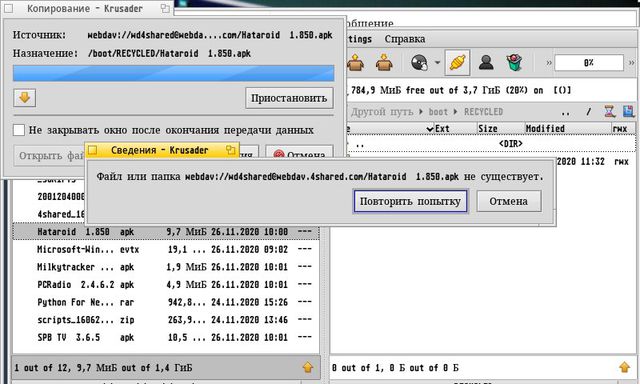Enable 'Не закрывать окно после окончания передачи данных'
The width and height of the screenshot is (640, 384).
[19, 130]
